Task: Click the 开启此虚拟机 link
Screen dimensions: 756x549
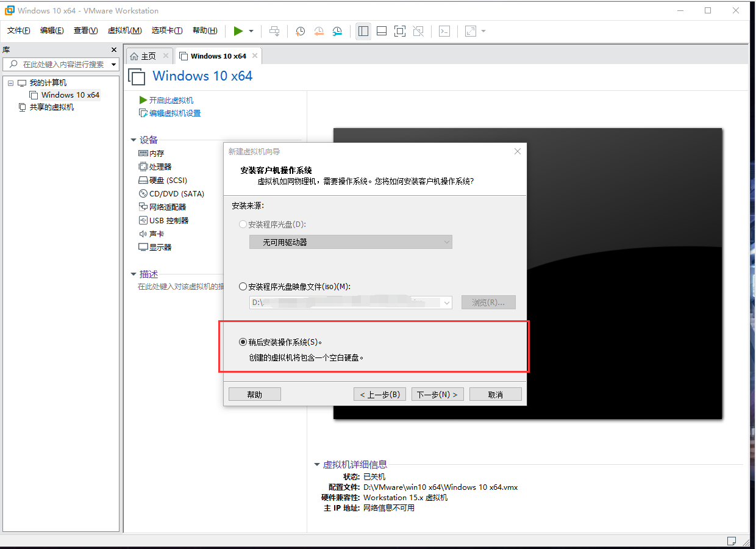Action: pos(171,100)
